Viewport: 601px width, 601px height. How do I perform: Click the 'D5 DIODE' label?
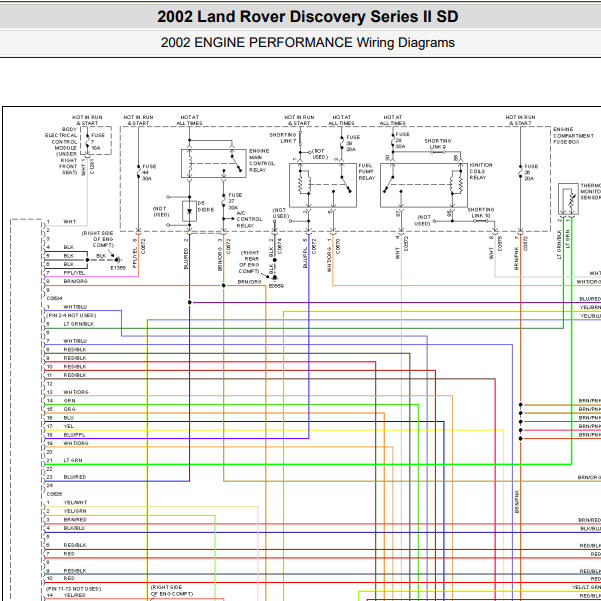[x=205, y=206]
